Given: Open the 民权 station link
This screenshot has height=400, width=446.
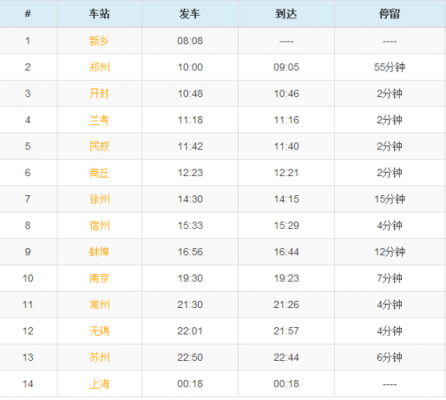Looking at the screenshot, I should pyautogui.click(x=99, y=146).
